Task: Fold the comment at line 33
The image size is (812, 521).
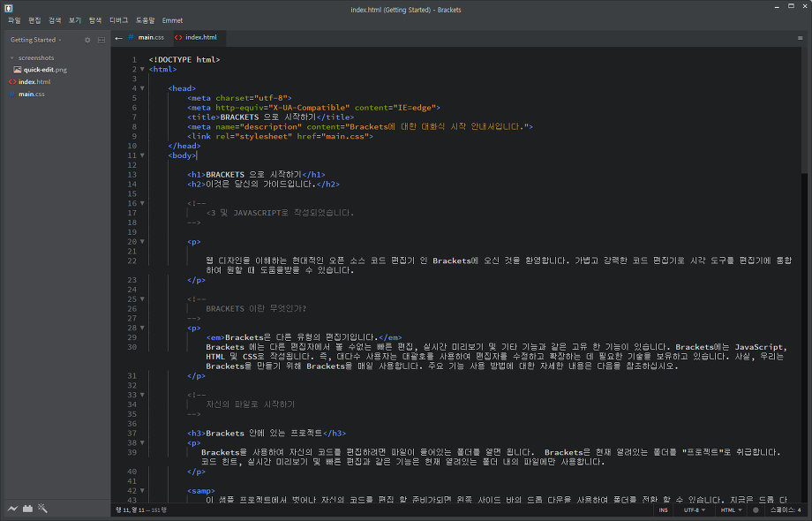Action: [x=142, y=395]
